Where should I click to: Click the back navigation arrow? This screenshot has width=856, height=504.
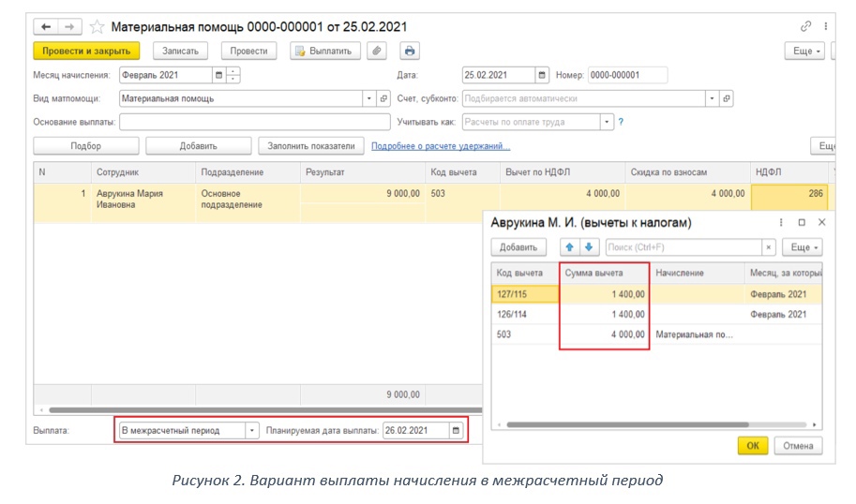[46, 27]
